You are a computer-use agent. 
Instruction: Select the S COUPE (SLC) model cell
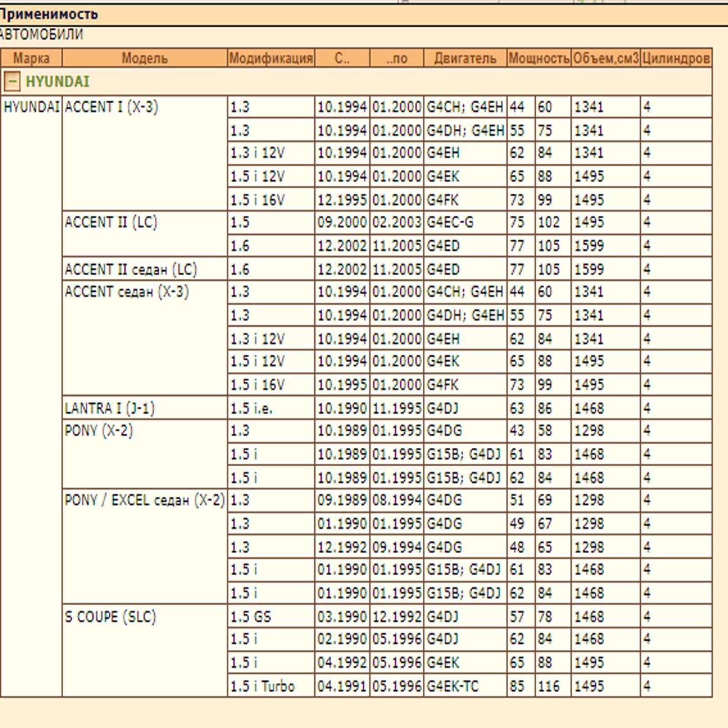[x=111, y=617]
